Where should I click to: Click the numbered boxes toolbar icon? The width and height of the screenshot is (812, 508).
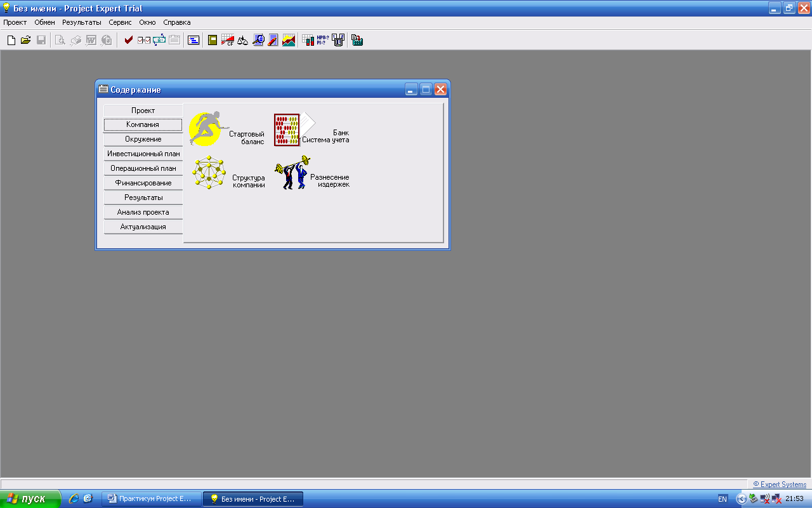tap(338, 40)
